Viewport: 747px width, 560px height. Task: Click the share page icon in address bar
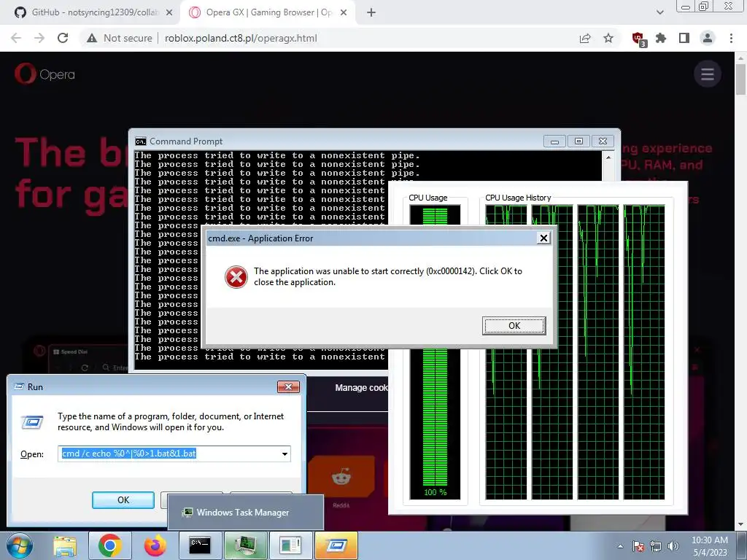coord(585,38)
